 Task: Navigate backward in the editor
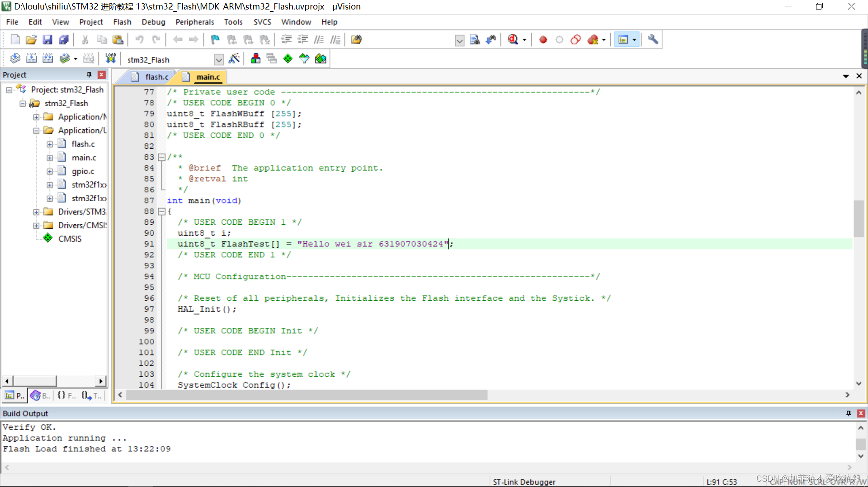(178, 39)
